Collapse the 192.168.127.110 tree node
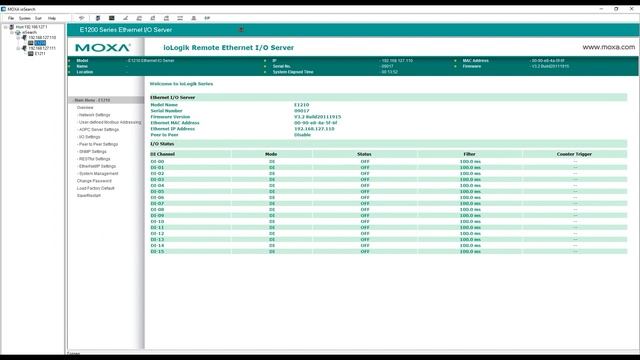640x360 pixels. pos(18,38)
